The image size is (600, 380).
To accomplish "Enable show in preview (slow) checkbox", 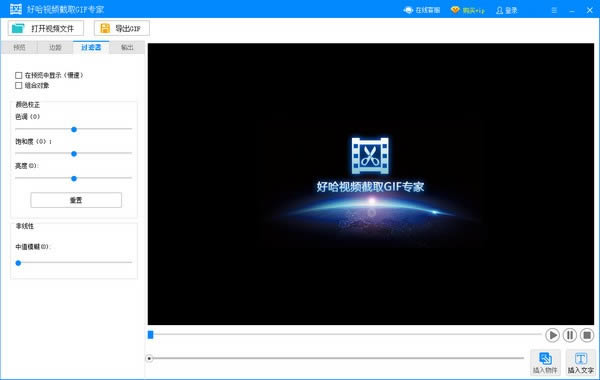I will (x=18, y=75).
